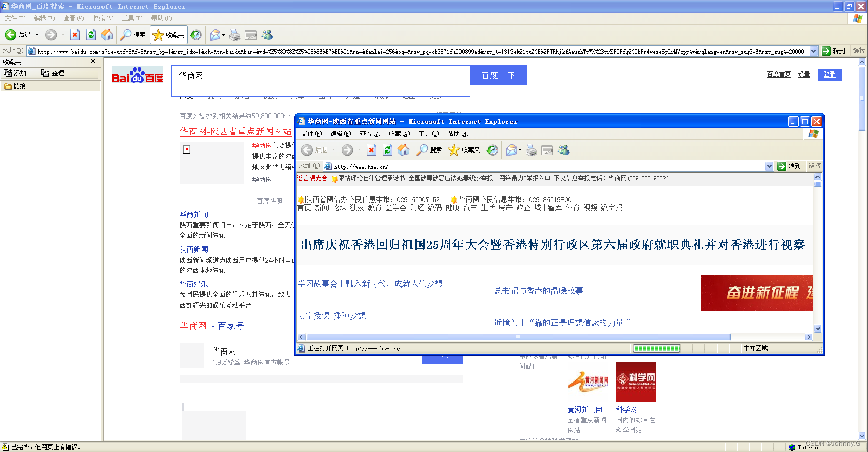
Task: Open 百度首页 link
Action: pos(779,74)
